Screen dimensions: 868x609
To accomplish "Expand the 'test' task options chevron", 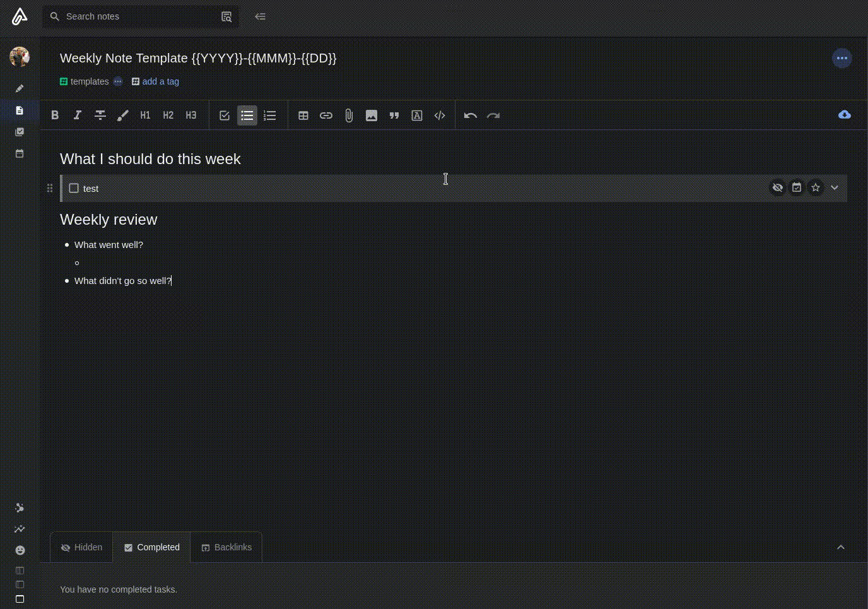I will tap(835, 187).
